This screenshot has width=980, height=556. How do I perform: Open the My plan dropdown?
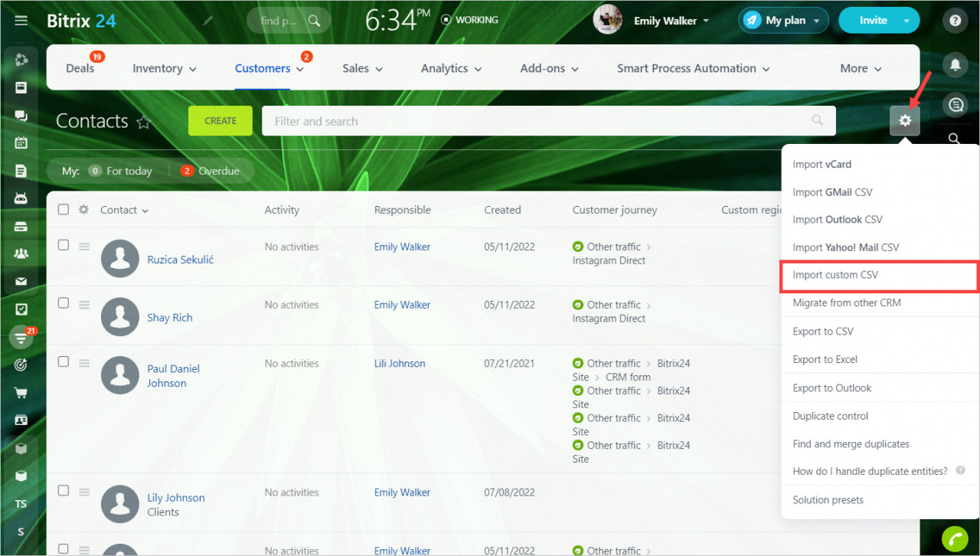point(783,21)
